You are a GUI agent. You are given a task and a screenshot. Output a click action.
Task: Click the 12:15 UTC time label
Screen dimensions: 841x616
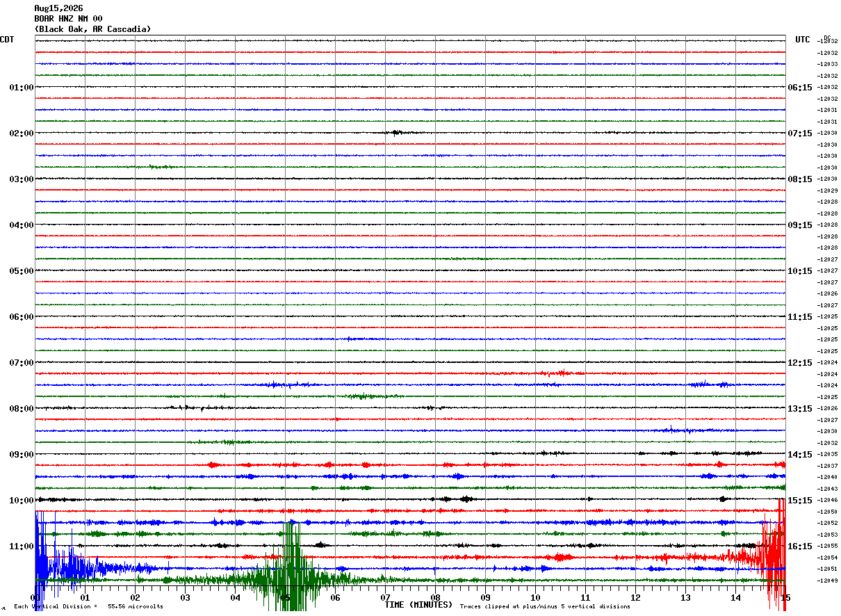click(799, 363)
